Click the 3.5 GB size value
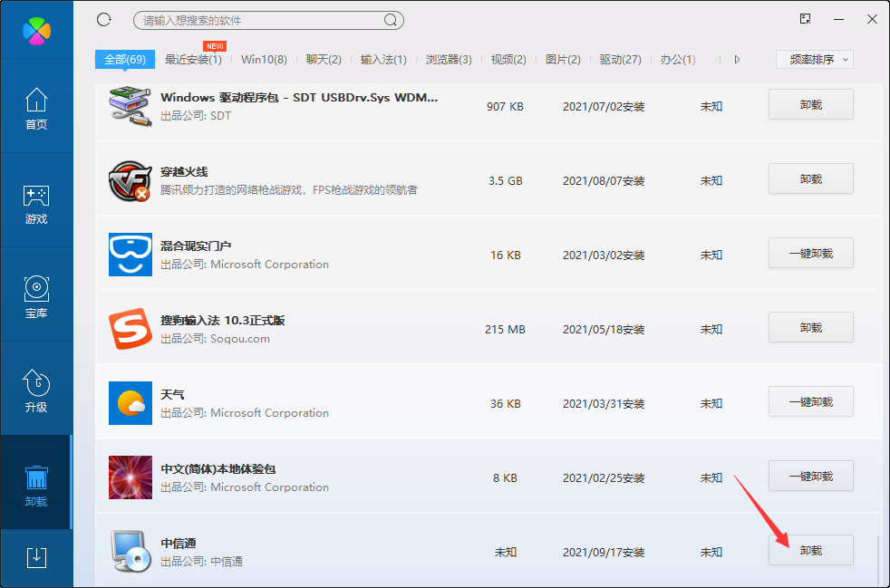Screen dimensions: 890x588 click(x=505, y=180)
